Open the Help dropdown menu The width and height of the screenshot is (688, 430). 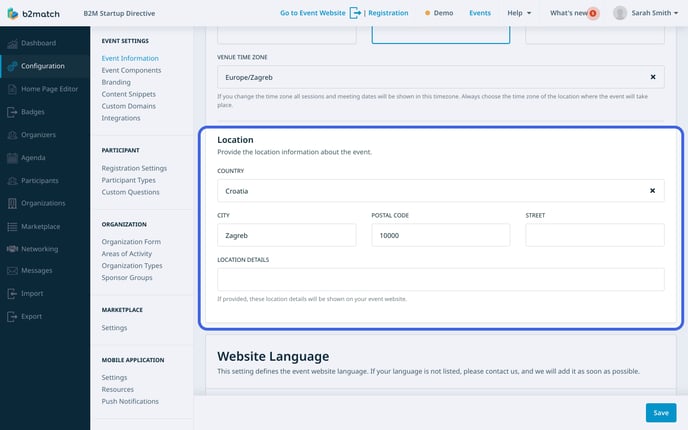518,13
